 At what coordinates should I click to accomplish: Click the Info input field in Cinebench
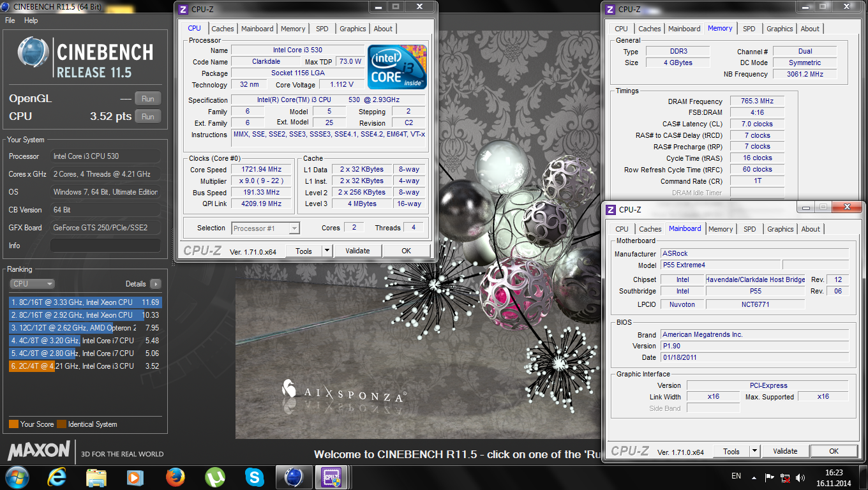(x=105, y=246)
